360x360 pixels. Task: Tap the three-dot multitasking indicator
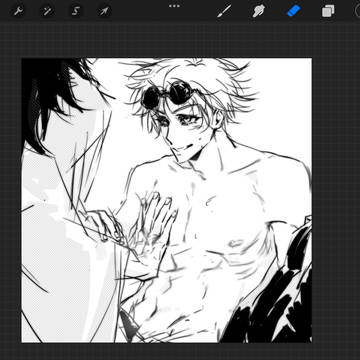[174, 6]
